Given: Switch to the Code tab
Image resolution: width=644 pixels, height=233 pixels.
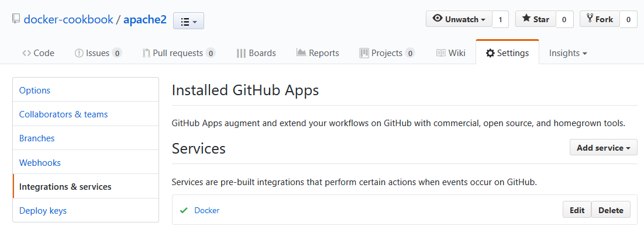Looking at the screenshot, I should pos(38,53).
